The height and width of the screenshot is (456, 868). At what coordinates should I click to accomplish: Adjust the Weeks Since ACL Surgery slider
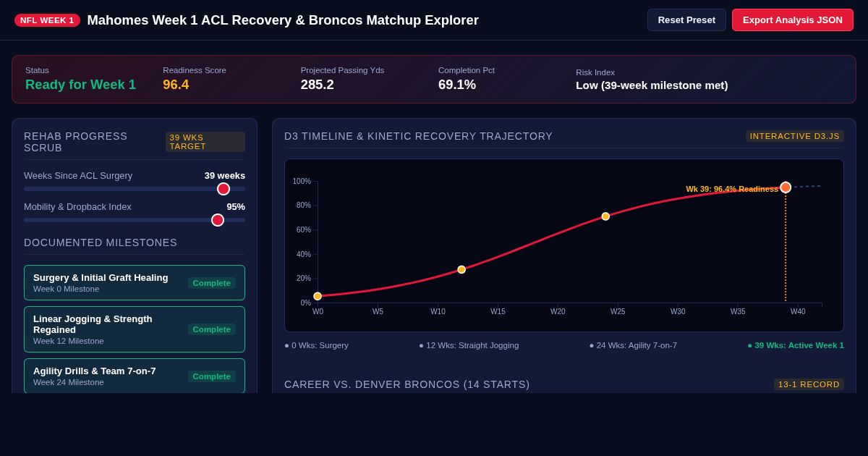(x=135, y=189)
